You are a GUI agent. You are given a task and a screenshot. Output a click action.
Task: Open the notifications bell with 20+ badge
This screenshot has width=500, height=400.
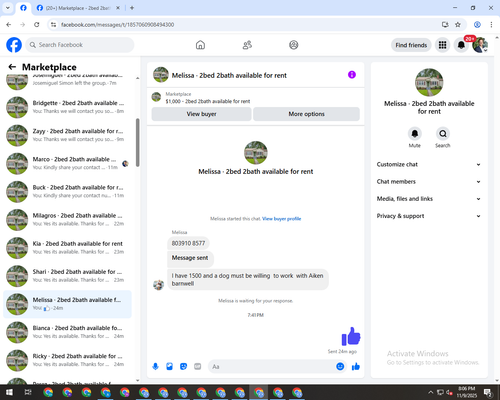[461, 45]
